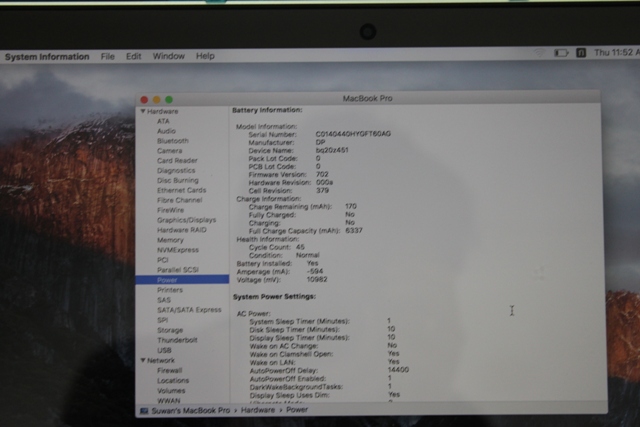Select ATA in the sidebar
The width and height of the screenshot is (640, 427).
163,121
